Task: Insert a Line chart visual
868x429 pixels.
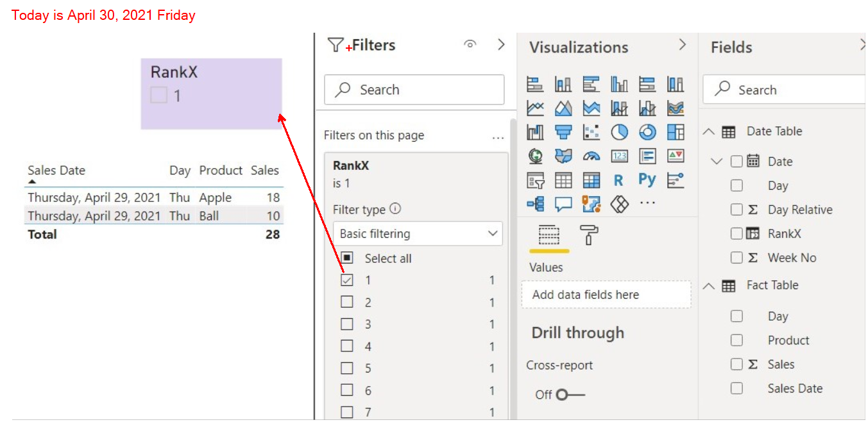Action: point(535,108)
